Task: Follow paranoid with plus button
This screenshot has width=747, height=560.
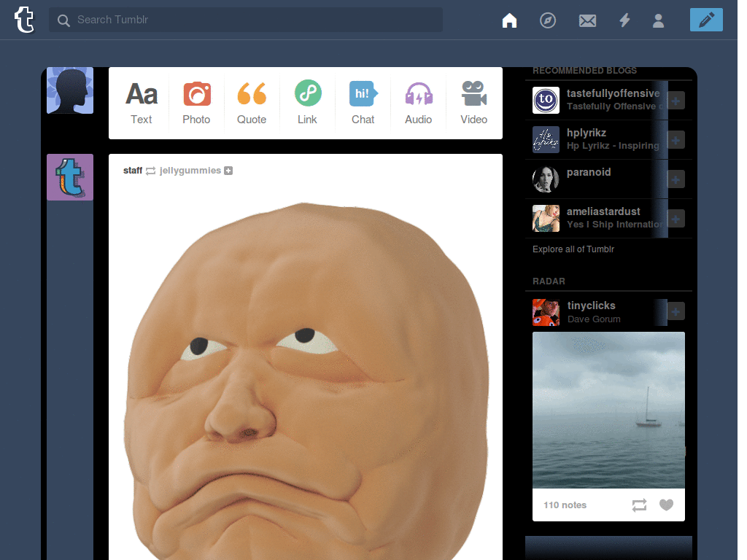Action: (x=676, y=179)
